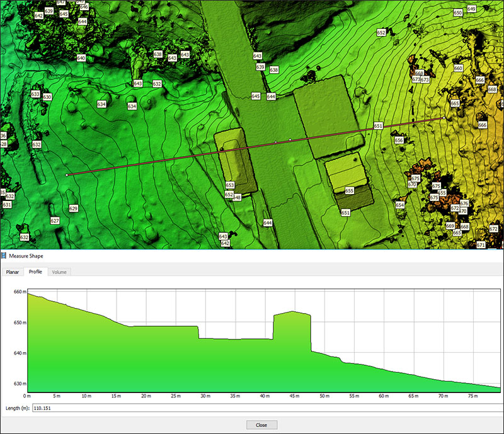Viewport: 504px width, 434px height.
Task: Click the 660 m axis label
Action: [x=20, y=292]
